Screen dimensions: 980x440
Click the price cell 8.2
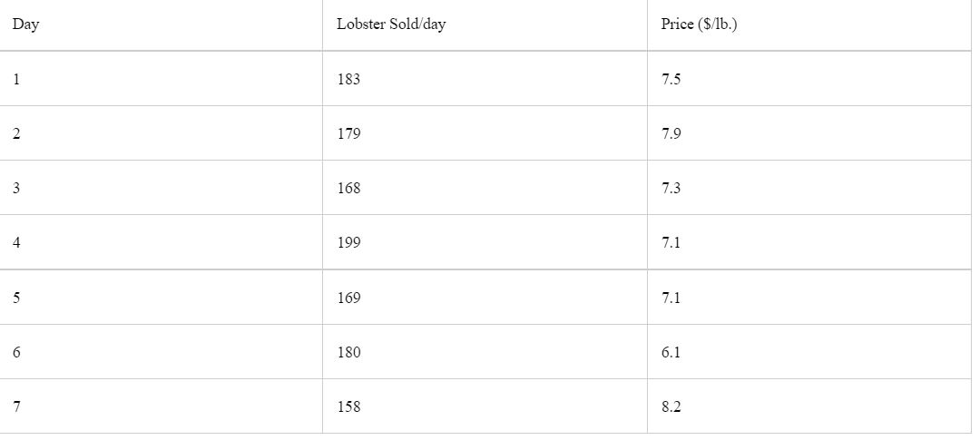point(809,406)
